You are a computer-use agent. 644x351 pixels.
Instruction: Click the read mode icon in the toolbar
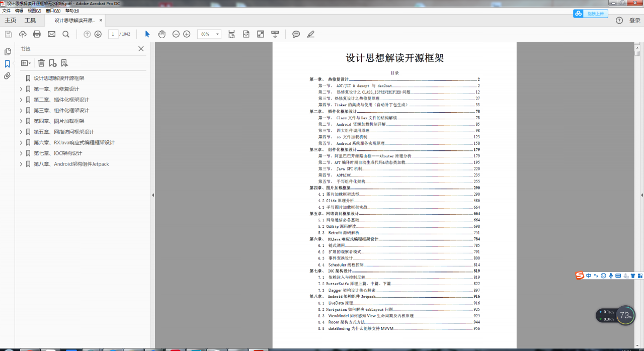click(275, 34)
